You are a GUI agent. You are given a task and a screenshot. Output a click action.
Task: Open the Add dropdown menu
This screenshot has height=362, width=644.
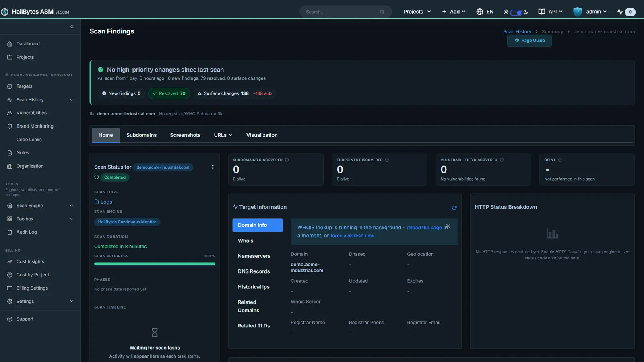click(x=454, y=12)
